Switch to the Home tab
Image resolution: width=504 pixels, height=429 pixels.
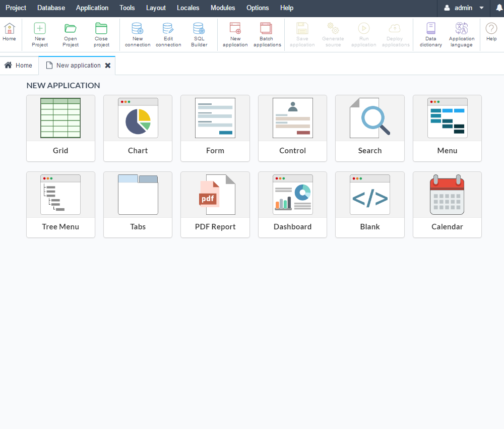[x=19, y=66]
